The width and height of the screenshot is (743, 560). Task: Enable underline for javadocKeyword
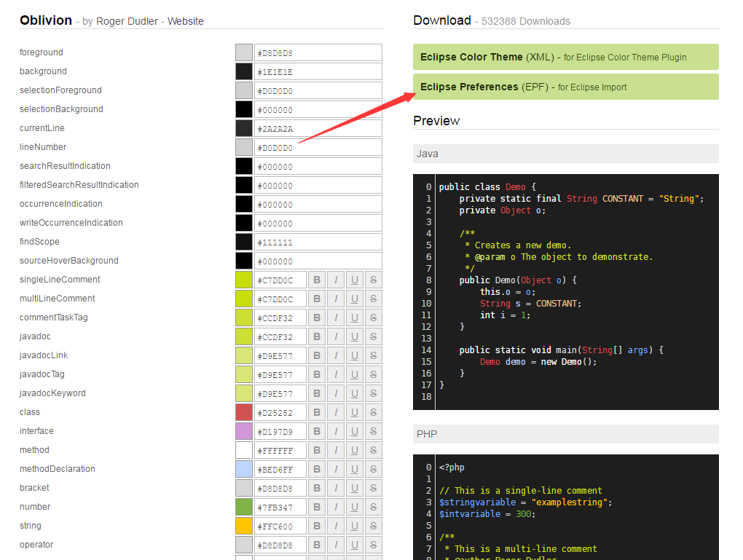[354, 393]
